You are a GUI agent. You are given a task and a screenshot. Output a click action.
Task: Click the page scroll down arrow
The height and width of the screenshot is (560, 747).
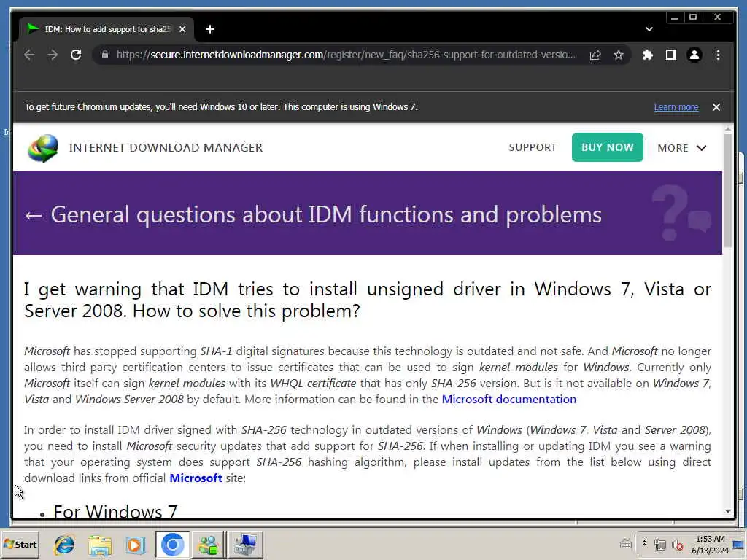coord(727,511)
